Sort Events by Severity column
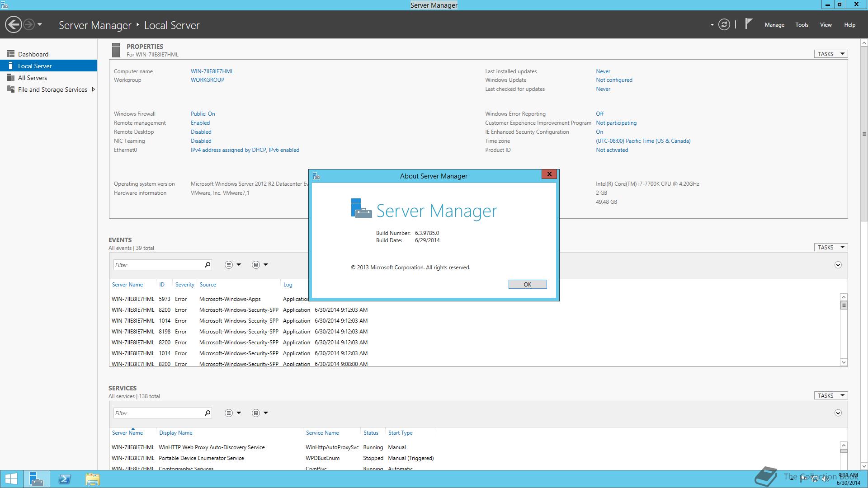Viewport: 868px width, 488px height. 184,285
